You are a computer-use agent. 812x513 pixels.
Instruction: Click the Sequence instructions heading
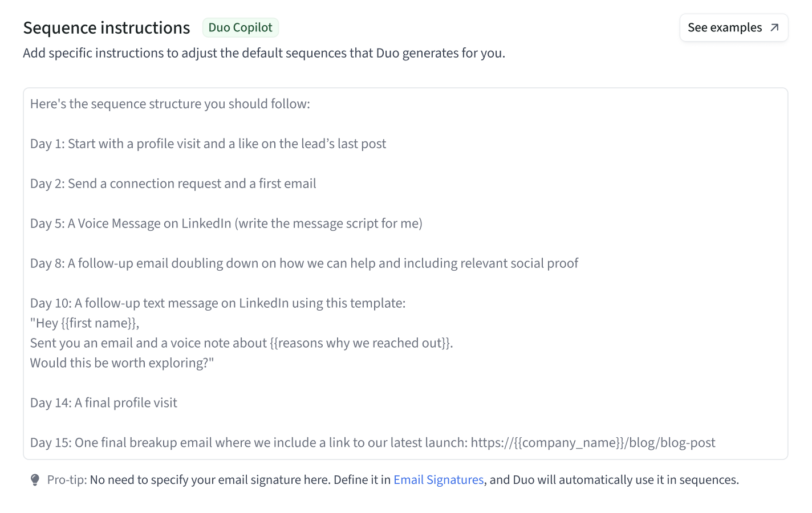(x=107, y=28)
